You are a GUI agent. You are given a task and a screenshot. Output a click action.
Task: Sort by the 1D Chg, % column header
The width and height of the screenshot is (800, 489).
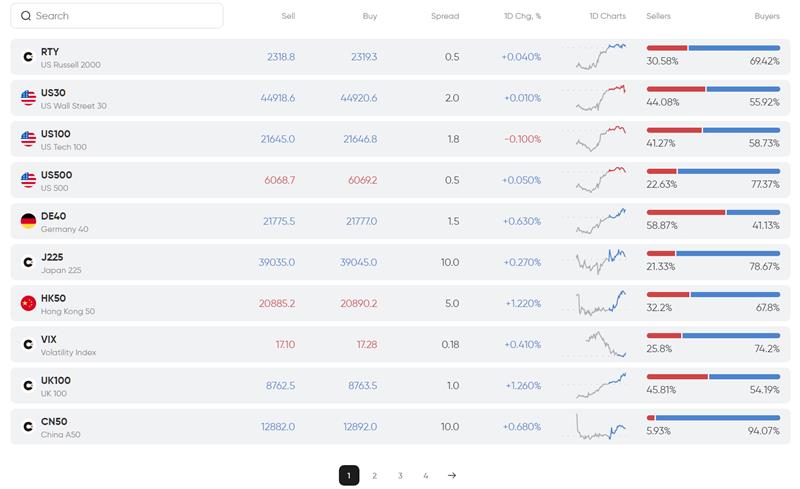click(522, 16)
